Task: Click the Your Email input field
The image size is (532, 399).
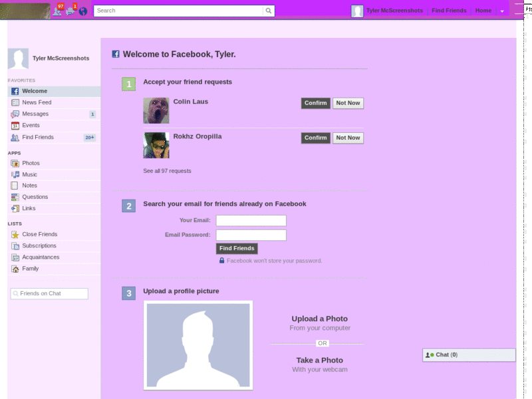Action: click(251, 221)
